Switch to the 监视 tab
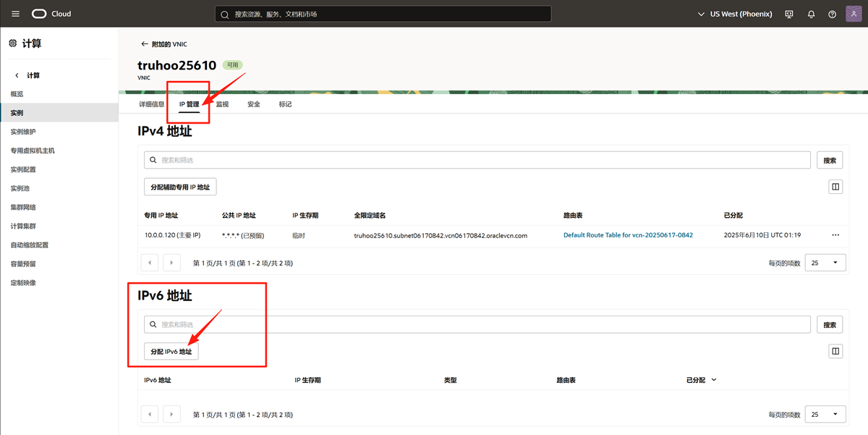This screenshot has width=868, height=435. (x=222, y=104)
